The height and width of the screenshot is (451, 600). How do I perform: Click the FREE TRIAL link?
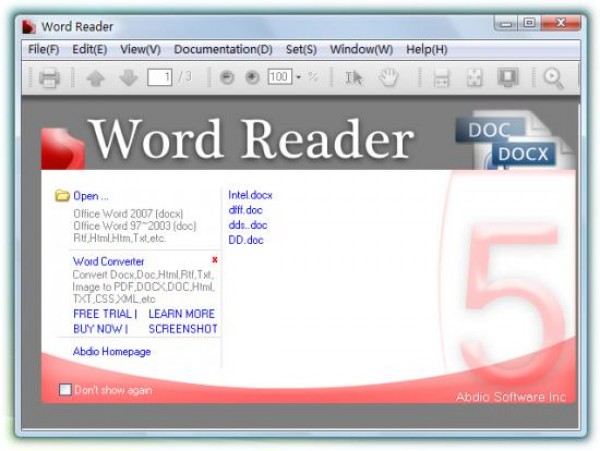pos(102,314)
